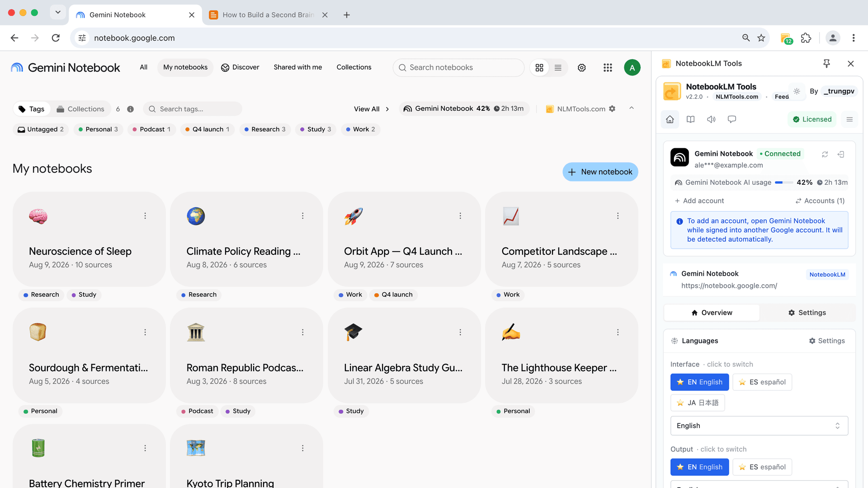
Task: Pin the NotebookLM Tools side panel
Action: point(826,64)
